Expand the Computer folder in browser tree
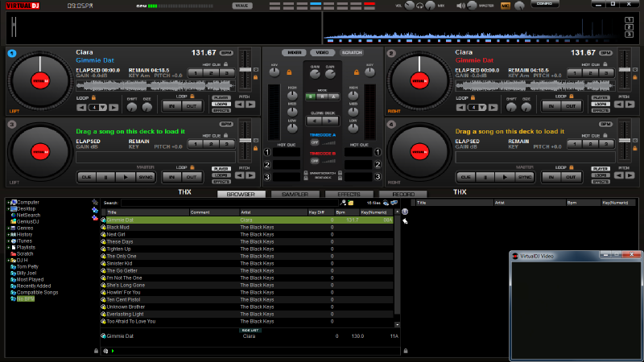The width and height of the screenshot is (644, 362). coord(9,203)
